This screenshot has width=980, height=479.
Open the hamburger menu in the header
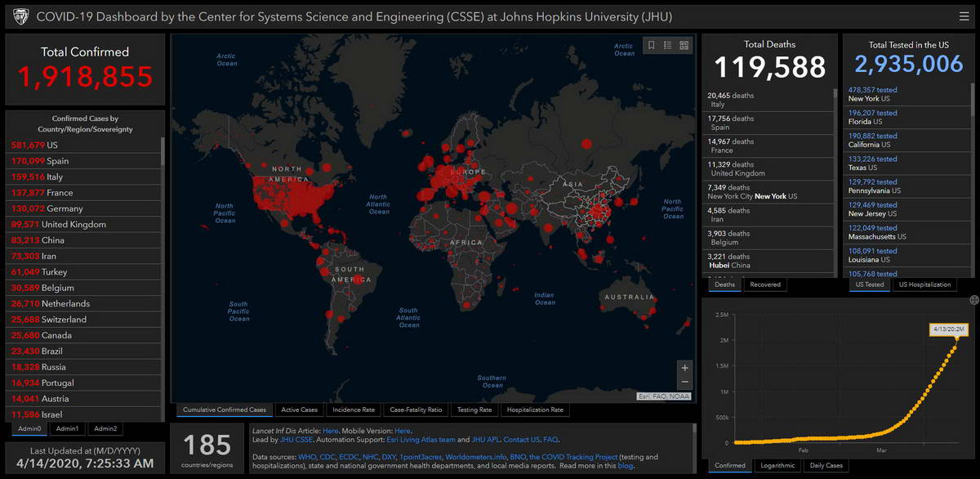point(964,16)
